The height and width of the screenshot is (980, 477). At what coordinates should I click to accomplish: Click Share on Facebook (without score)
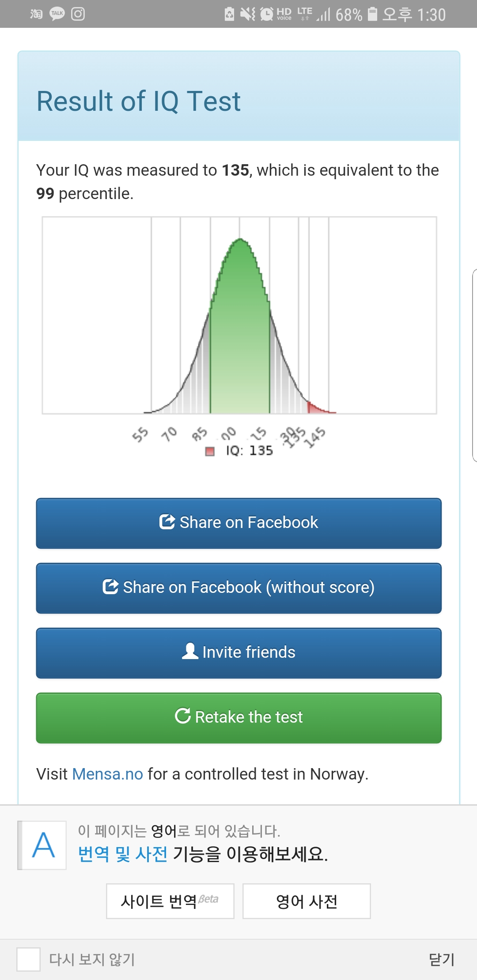(239, 588)
